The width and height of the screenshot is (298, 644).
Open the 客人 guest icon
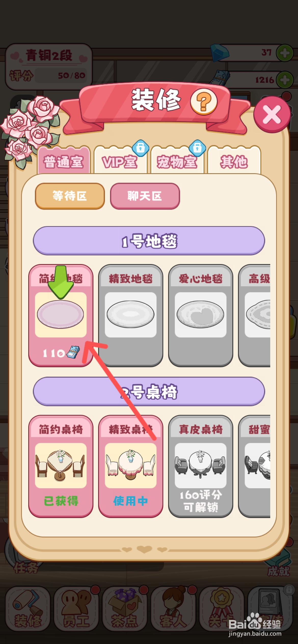tap(173, 609)
